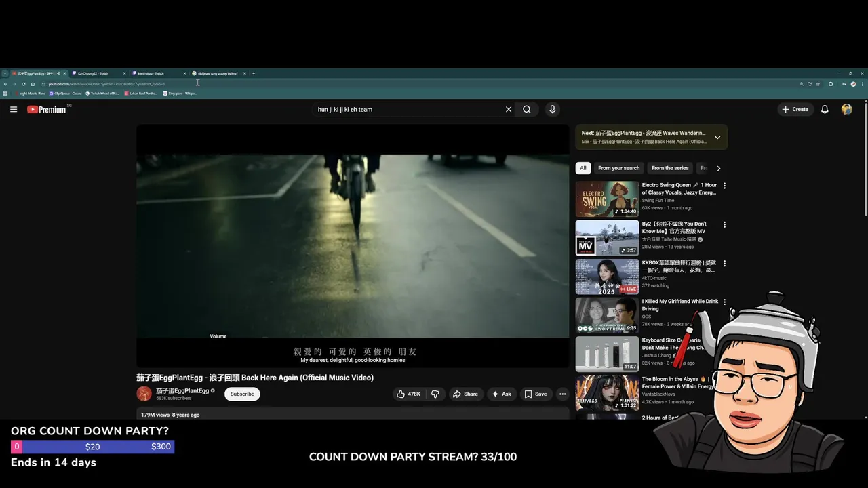Viewport: 868px width, 488px height.
Task: Switch to did jesus sing a song tab
Action: [x=218, y=73]
